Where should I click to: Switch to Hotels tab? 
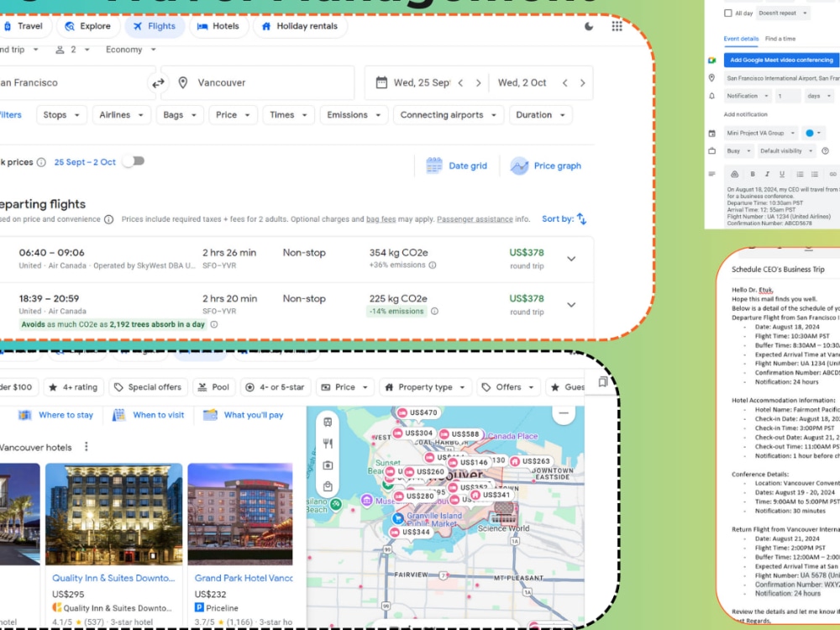[218, 26]
